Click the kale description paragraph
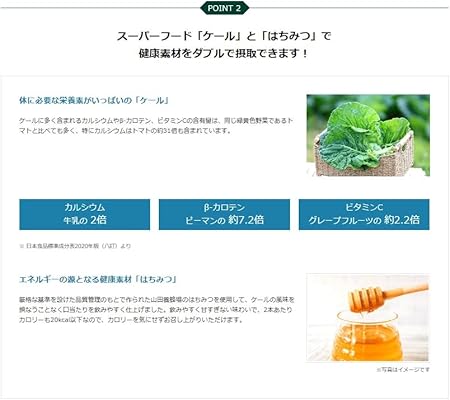The image size is (450, 400). coord(156,126)
